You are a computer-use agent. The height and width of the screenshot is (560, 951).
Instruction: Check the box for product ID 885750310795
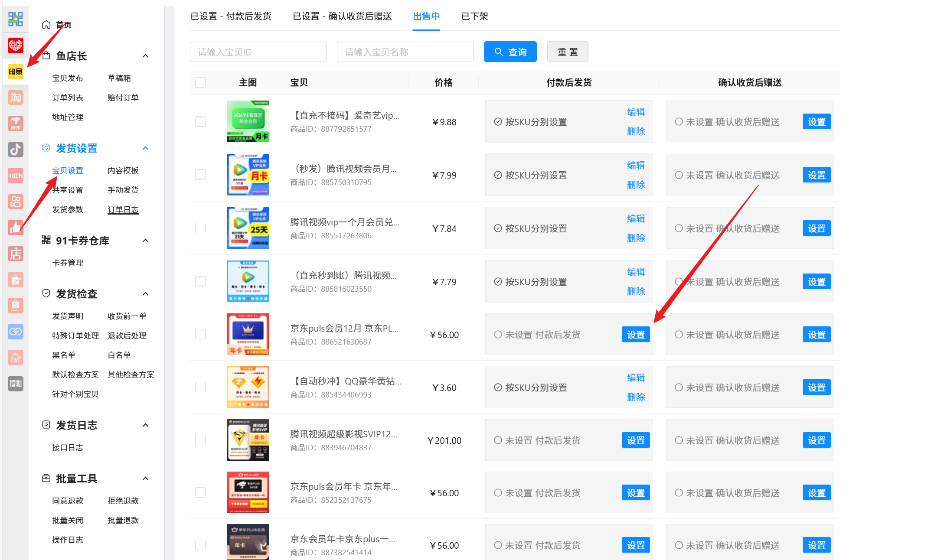[x=200, y=175]
